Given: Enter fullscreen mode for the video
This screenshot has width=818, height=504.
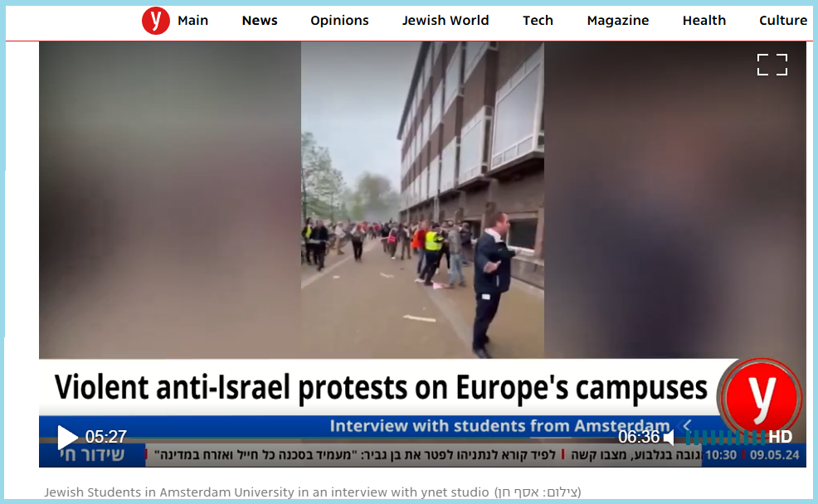Looking at the screenshot, I should pos(772,65).
